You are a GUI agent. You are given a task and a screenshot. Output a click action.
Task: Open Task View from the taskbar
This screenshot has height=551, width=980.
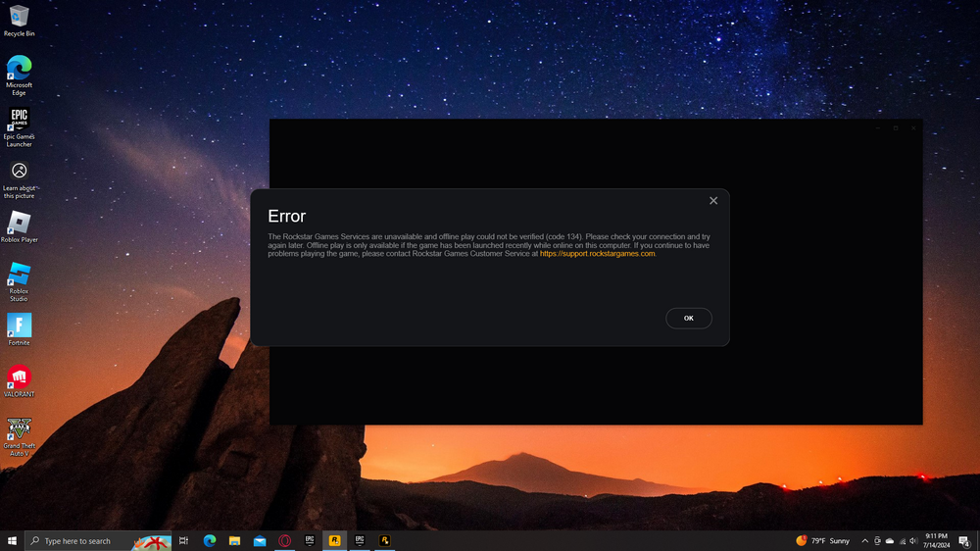[184, 541]
